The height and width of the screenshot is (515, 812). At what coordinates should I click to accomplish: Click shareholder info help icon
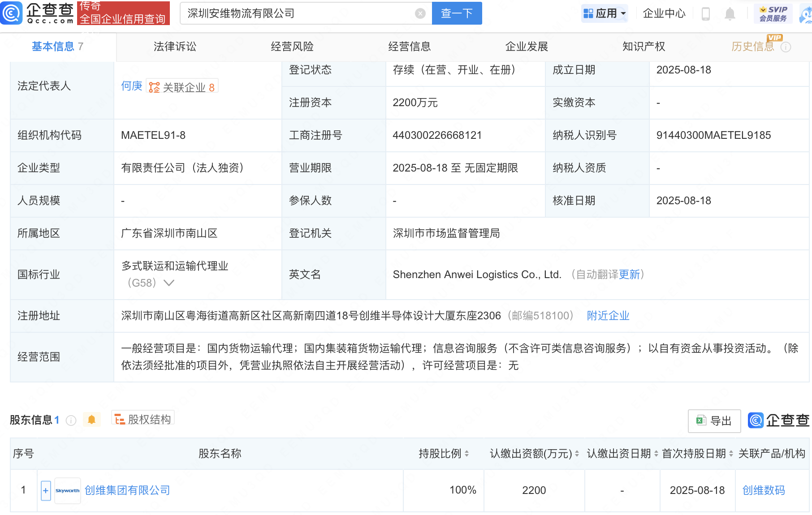[71, 420]
